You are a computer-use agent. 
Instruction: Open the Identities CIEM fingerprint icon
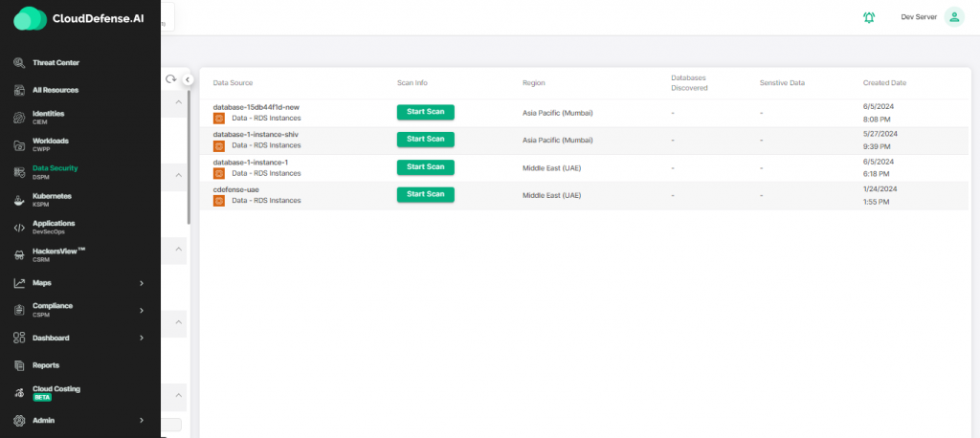click(x=19, y=118)
